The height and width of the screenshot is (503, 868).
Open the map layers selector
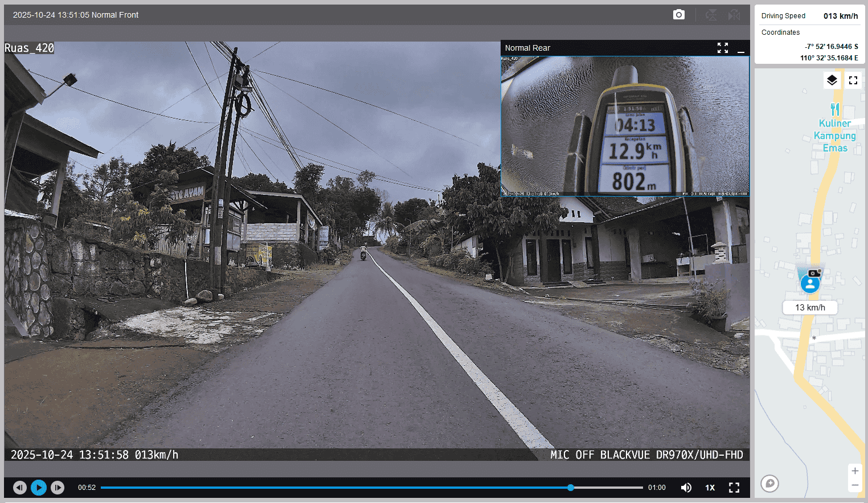tap(832, 80)
